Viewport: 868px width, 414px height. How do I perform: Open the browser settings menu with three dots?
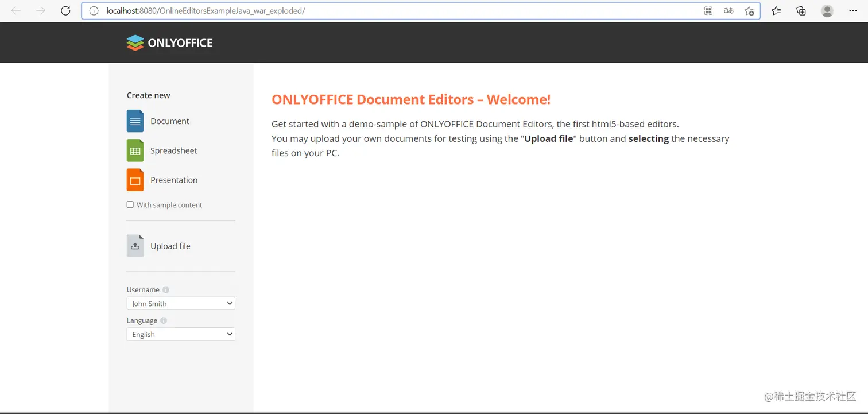(853, 10)
